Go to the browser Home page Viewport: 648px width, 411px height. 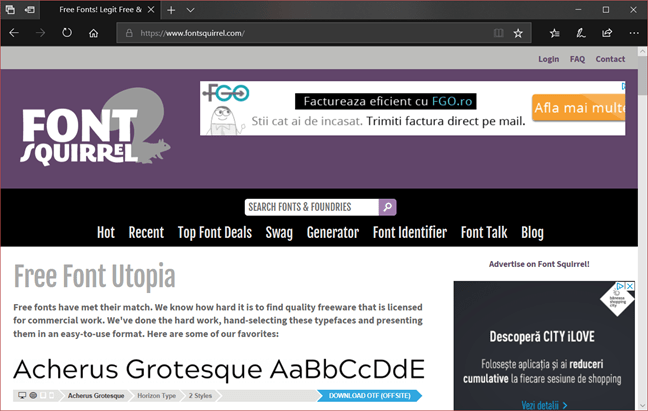coord(93,32)
